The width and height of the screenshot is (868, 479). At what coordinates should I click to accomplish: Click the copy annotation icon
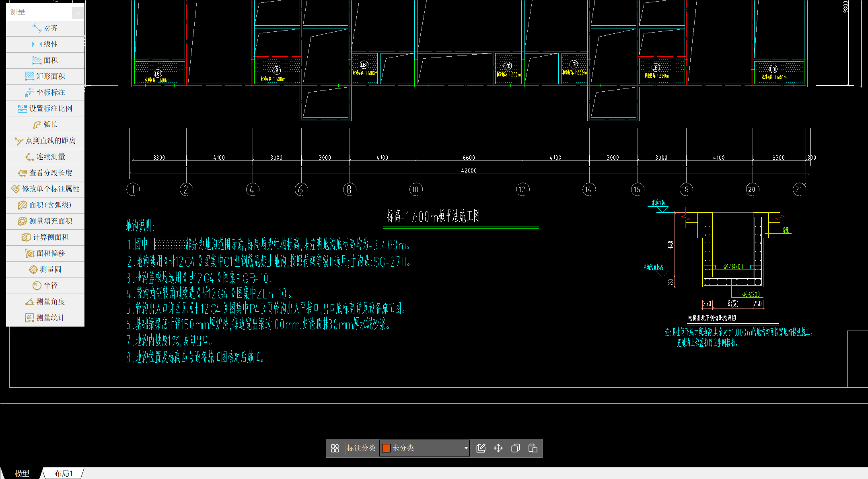(x=516, y=448)
